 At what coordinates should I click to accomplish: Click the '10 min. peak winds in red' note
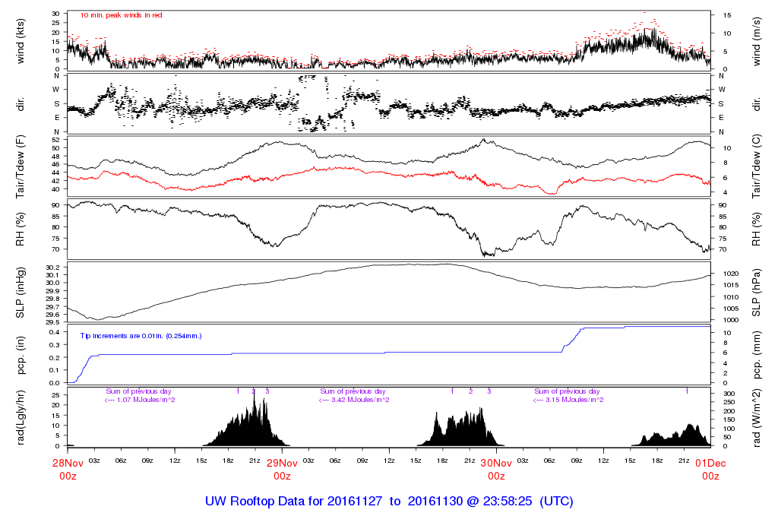click(121, 15)
